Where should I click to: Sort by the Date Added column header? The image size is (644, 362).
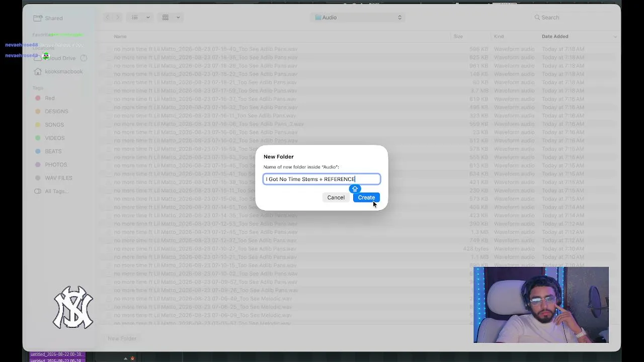click(x=555, y=36)
